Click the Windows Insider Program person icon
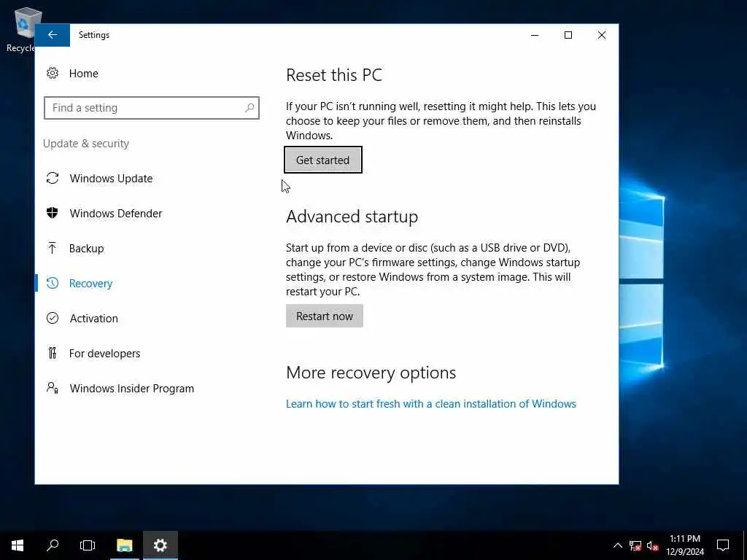 click(53, 388)
